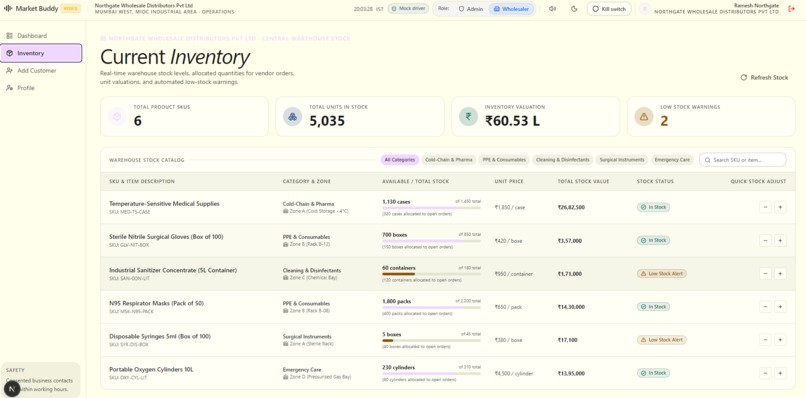Image resolution: width=806 pixels, height=398 pixels.
Task: Click the Total Units in Stock icon
Action: coord(292,117)
